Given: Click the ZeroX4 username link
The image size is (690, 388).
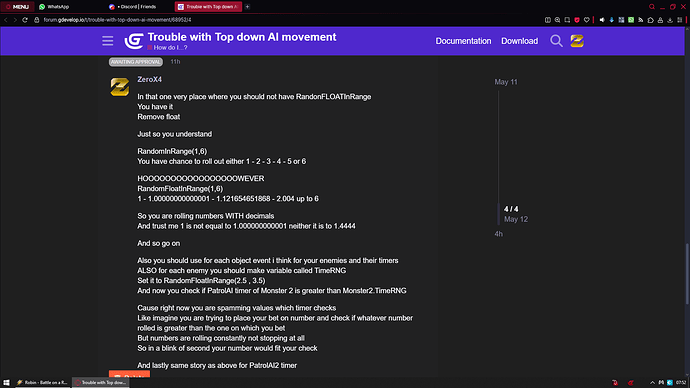Looking at the screenshot, I should pyautogui.click(x=150, y=79).
